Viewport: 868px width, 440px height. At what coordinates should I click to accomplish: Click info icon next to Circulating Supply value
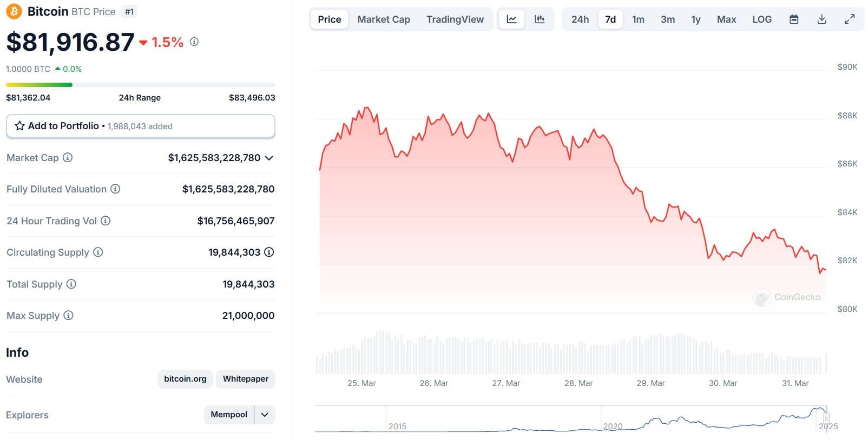269,252
